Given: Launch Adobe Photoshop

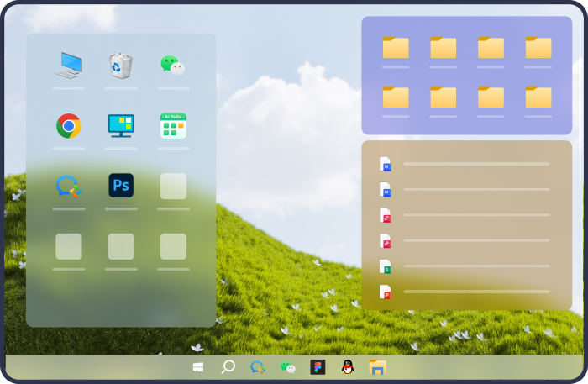Looking at the screenshot, I should click(x=121, y=186).
